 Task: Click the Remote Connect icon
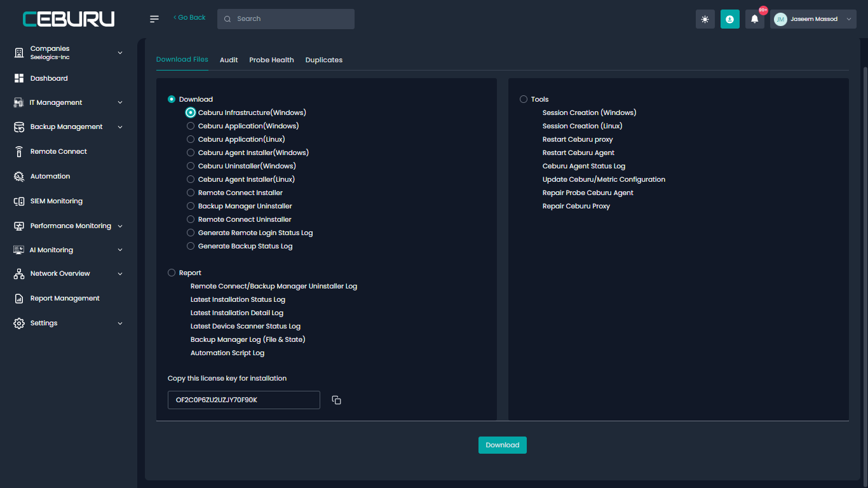pos(19,152)
